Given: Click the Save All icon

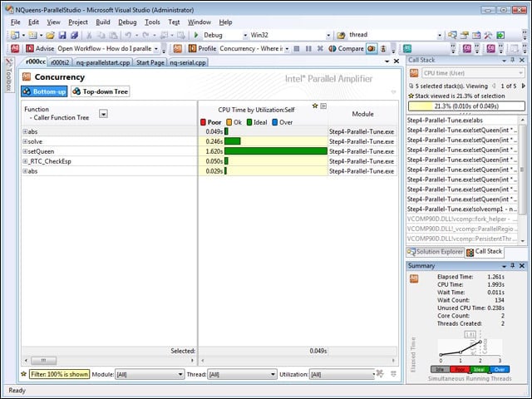Looking at the screenshot, I should click(74, 35).
